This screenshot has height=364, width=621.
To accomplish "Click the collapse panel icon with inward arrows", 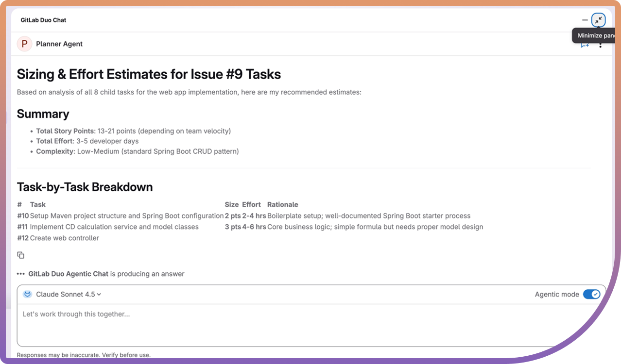I will pyautogui.click(x=598, y=20).
